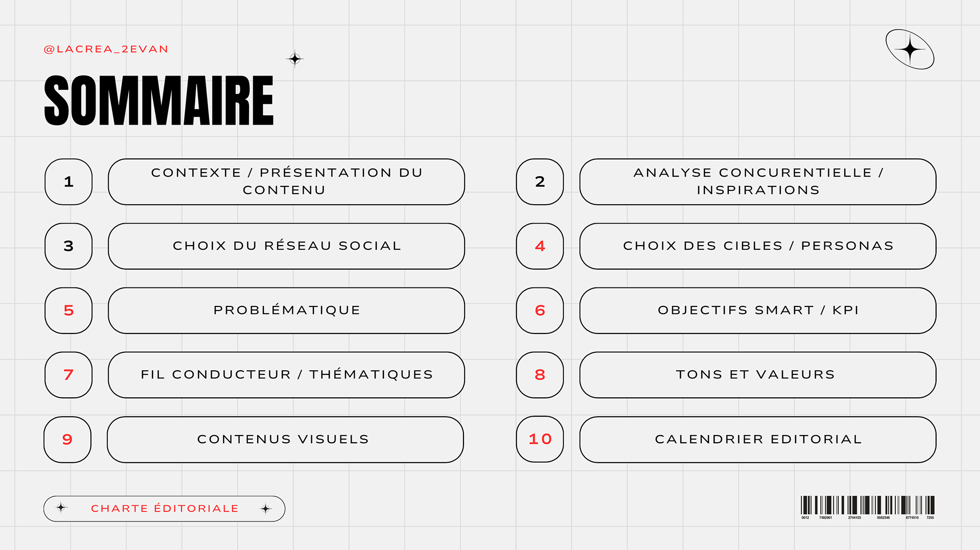Select the Problématique item
The image size is (980, 550).
coord(286,310)
